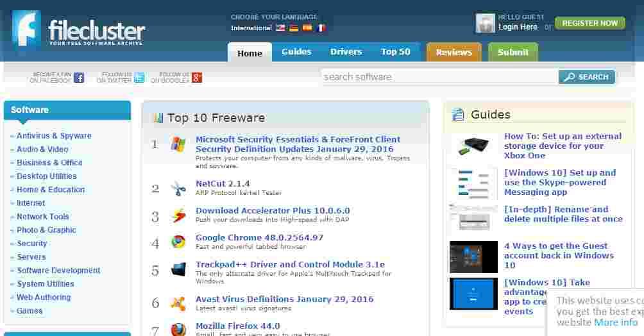The image size is (644, 336).
Task: Click the Mozilla Firefox icon
Action: (178, 330)
